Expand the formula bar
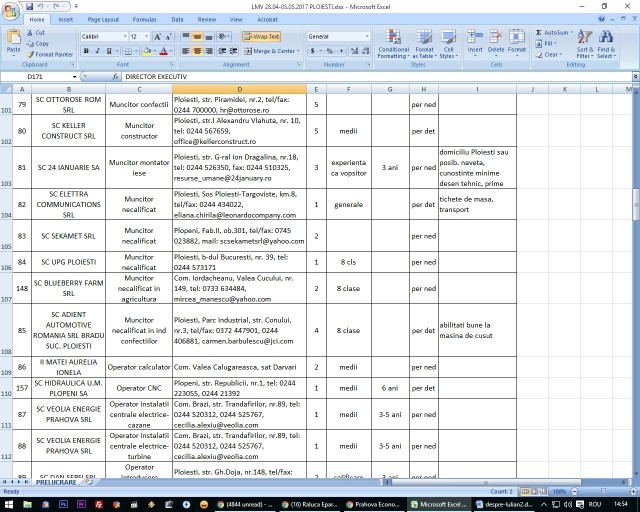Screen dimensions: 640x512 coord(636,76)
